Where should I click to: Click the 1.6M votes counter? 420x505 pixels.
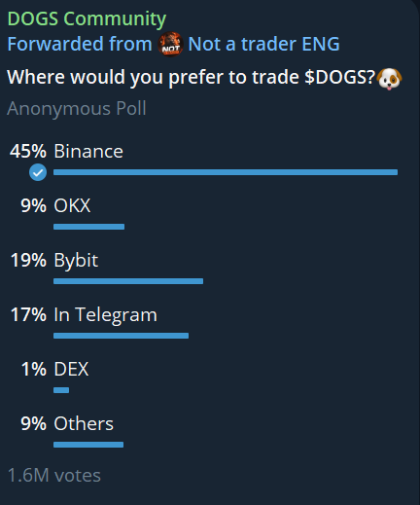pos(54,476)
